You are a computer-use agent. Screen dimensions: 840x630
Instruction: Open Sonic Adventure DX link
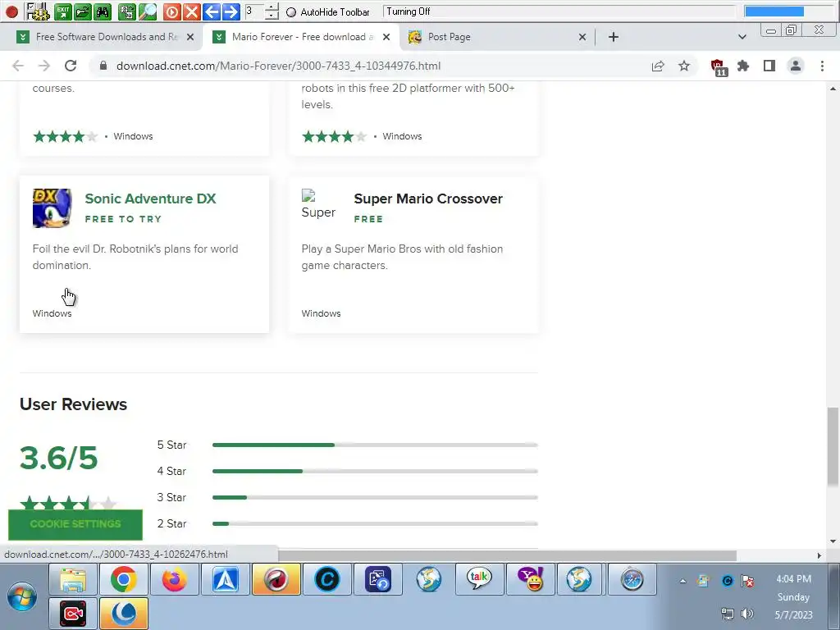click(x=151, y=199)
